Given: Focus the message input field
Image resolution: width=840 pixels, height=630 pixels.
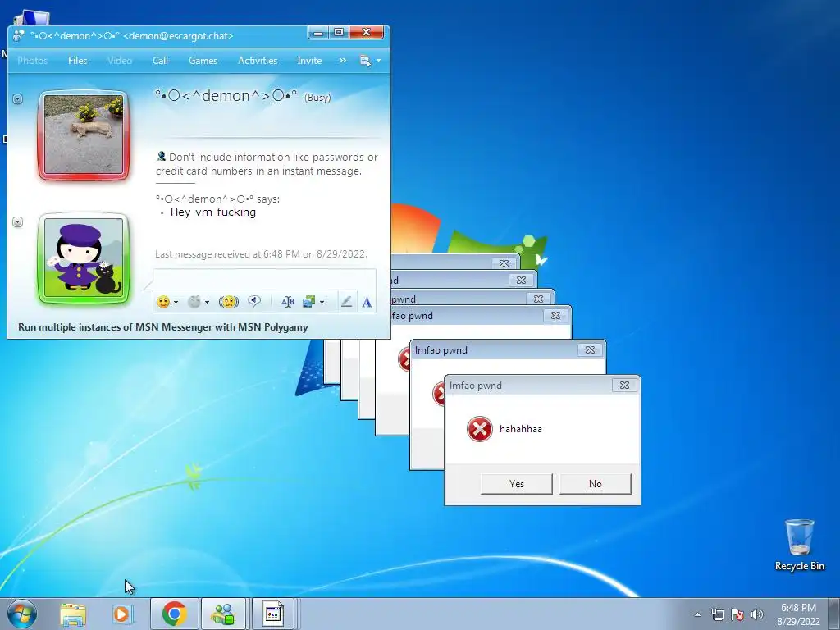Looking at the screenshot, I should pos(265,280).
